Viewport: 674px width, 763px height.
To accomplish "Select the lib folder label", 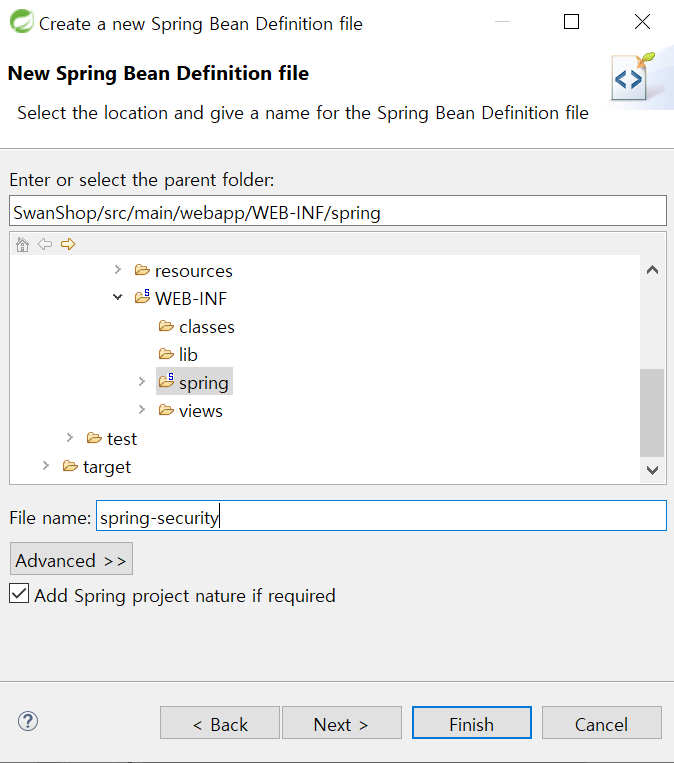I will pos(188,355).
